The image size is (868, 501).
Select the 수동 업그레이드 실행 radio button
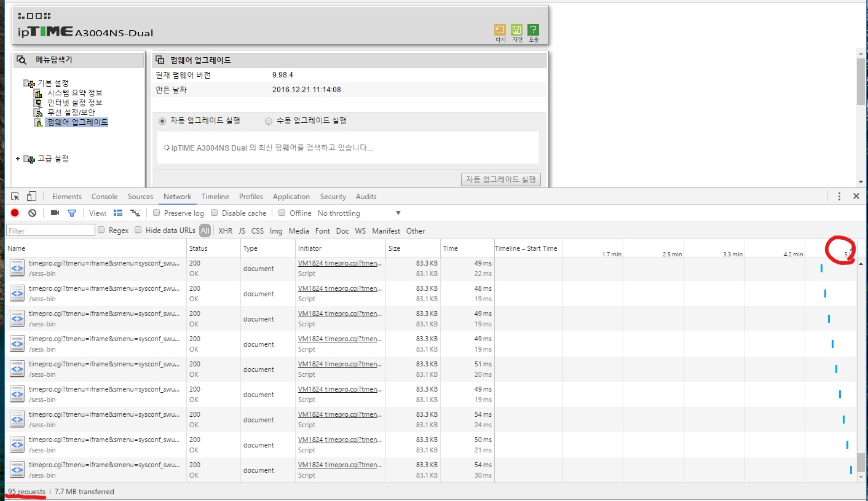pos(269,121)
